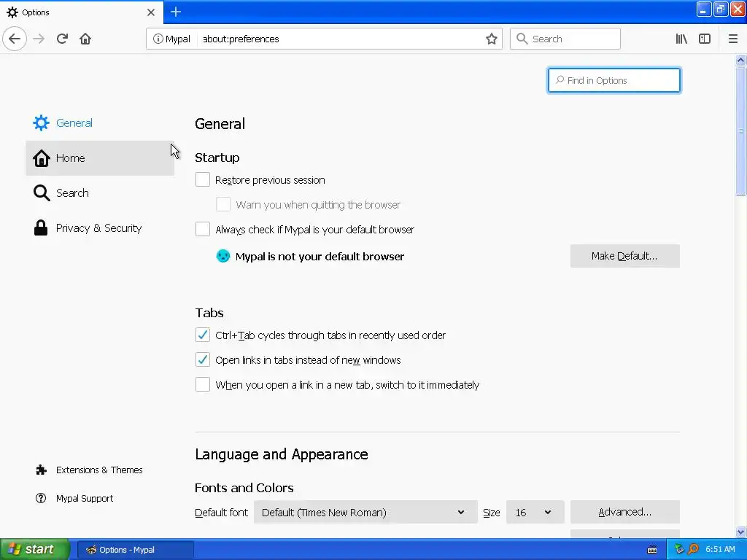Click the toolbar Search box
This screenshot has height=560, width=747.
(565, 39)
